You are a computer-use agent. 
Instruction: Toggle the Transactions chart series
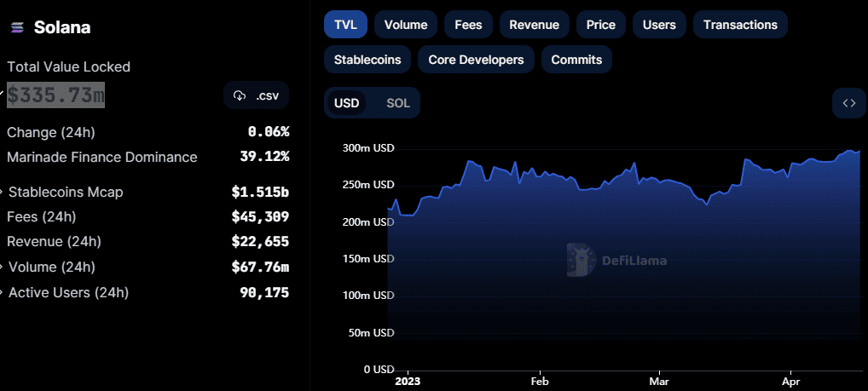pyautogui.click(x=740, y=25)
